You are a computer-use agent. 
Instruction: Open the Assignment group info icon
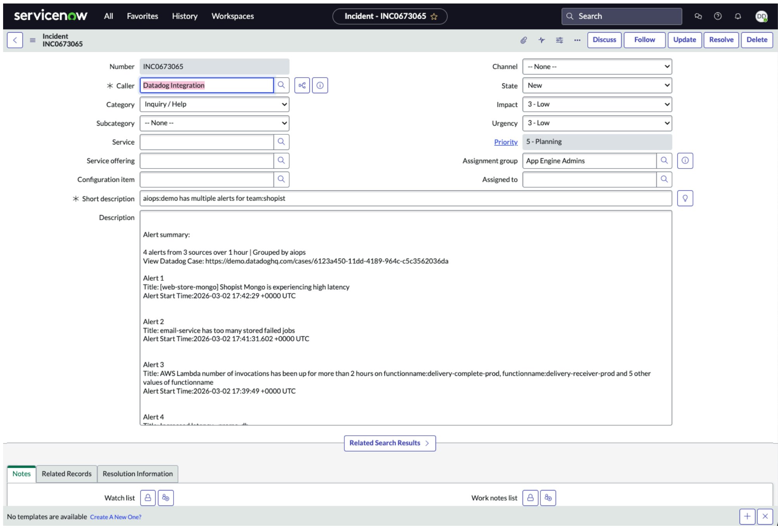(x=685, y=160)
